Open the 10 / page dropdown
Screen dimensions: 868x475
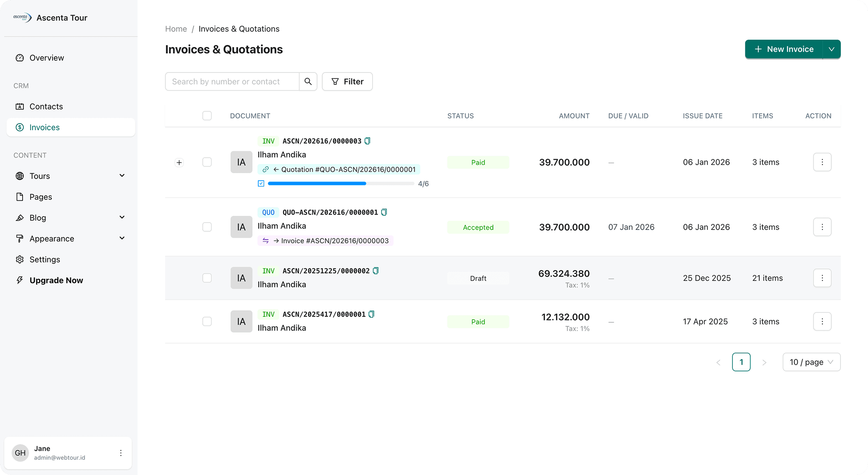point(811,362)
